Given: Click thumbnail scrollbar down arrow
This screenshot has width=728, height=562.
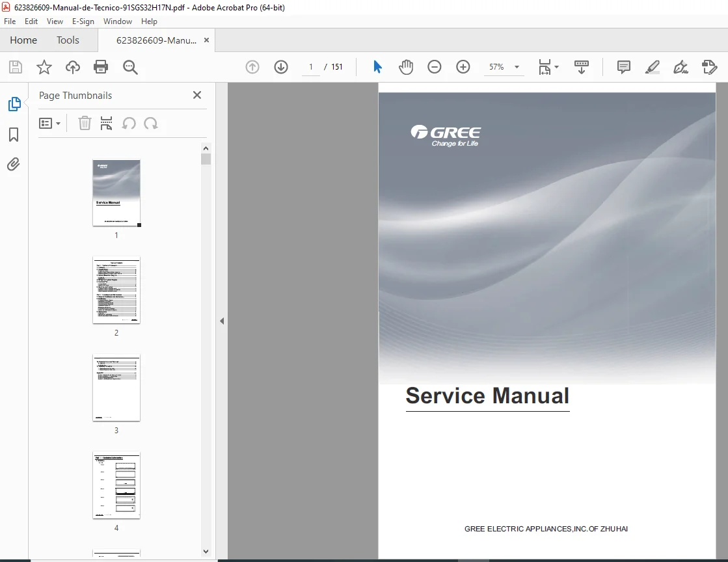Looking at the screenshot, I should tap(206, 552).
